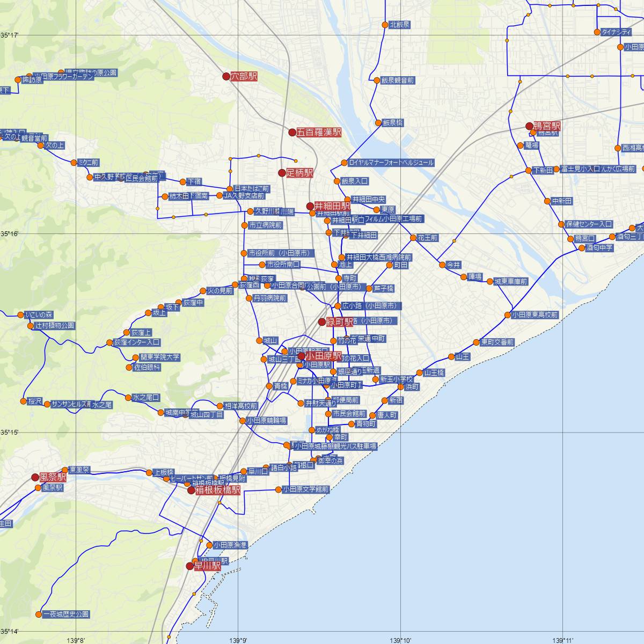The image size is (644, 644).
Task: Click the 足柄駅 red station dot
Action: coord(282,173)
